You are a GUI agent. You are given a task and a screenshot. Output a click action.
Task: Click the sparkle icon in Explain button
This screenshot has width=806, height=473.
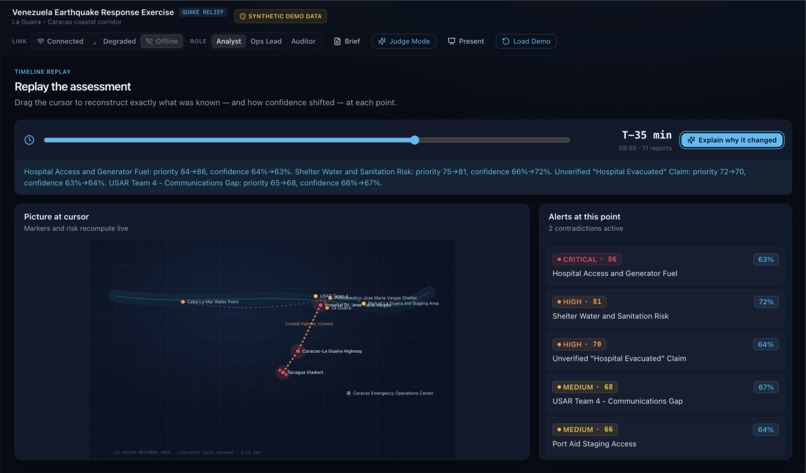point(691,140)
